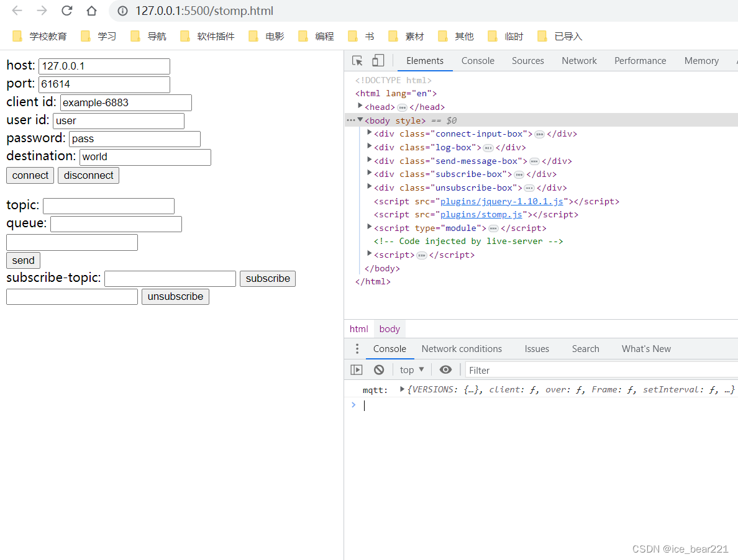
Task: Create a live expression with eye icon
Action: [x=445, y=369]
